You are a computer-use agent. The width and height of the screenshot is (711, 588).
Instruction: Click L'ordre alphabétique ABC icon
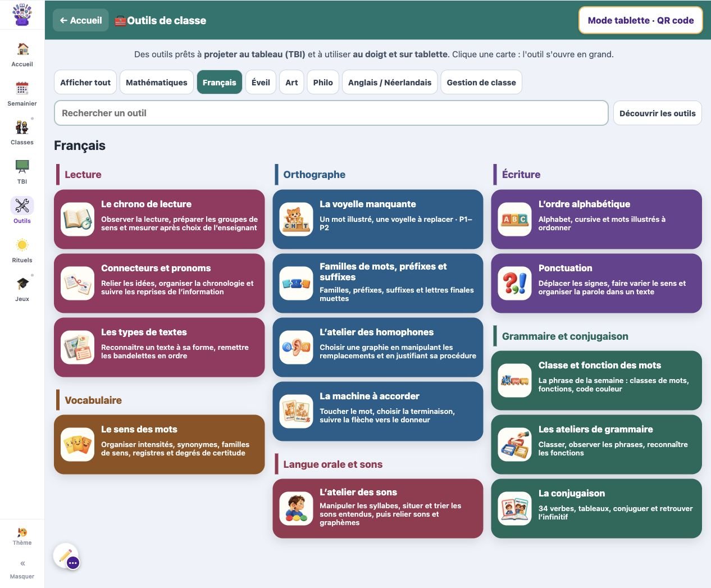click(x=514, y=219)
